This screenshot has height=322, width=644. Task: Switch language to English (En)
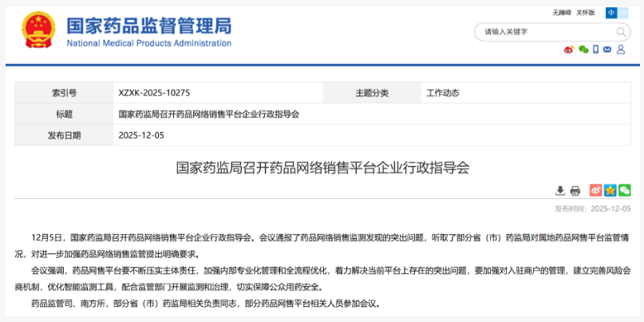coord(623,13)
